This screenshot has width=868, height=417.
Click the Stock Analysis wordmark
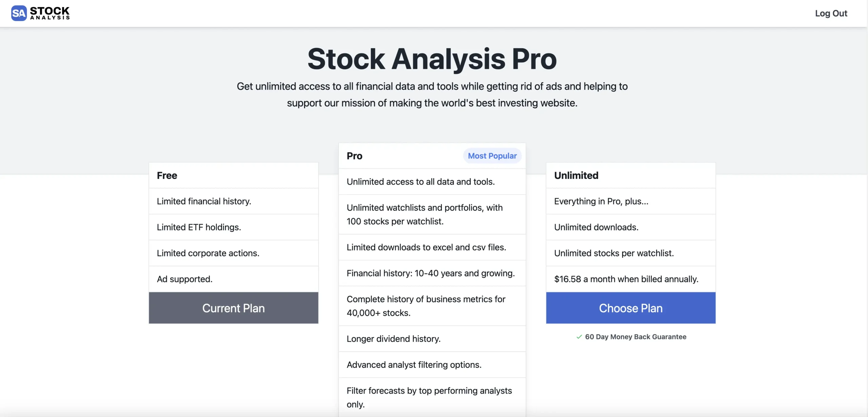50,13
